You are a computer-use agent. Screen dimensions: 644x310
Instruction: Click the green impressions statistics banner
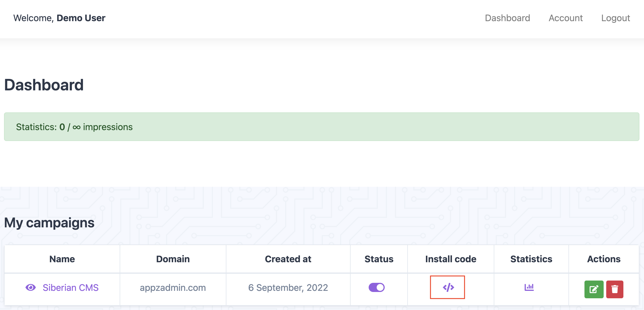[321, 127]
